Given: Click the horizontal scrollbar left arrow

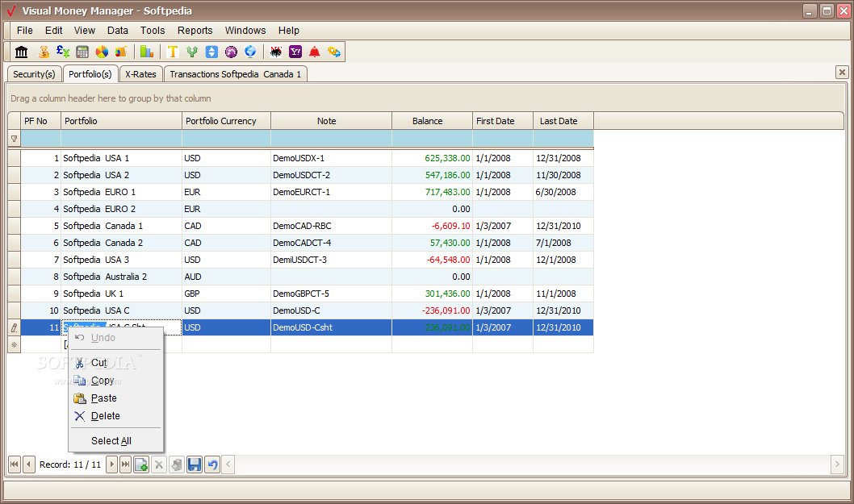Looking at the screenshot, I should click(x=228, y=464).
